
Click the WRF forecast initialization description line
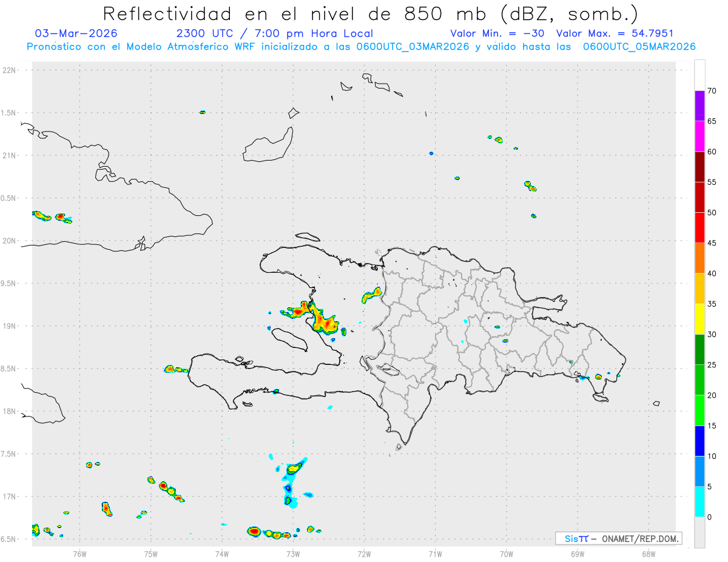click(x=361, y=47)
